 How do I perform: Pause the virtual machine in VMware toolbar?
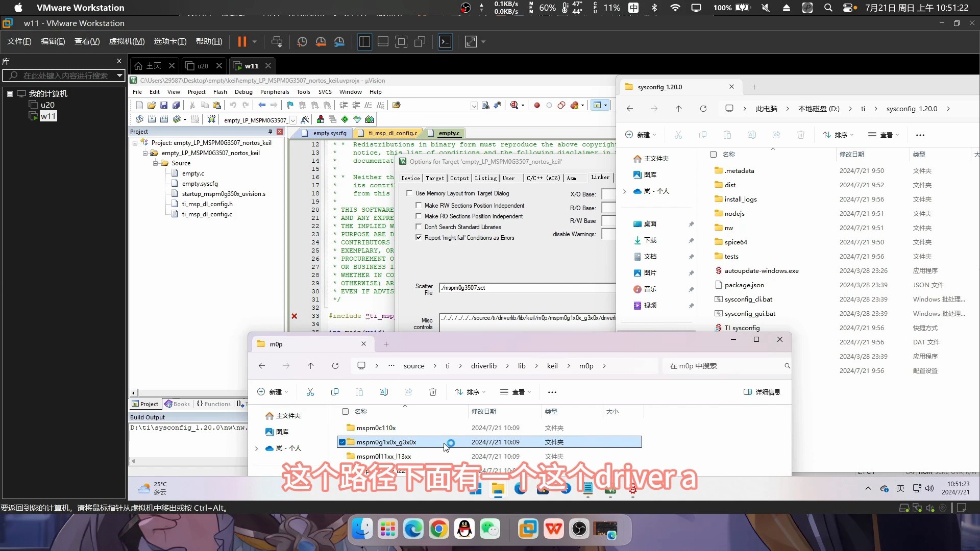(x=242, y=42)
